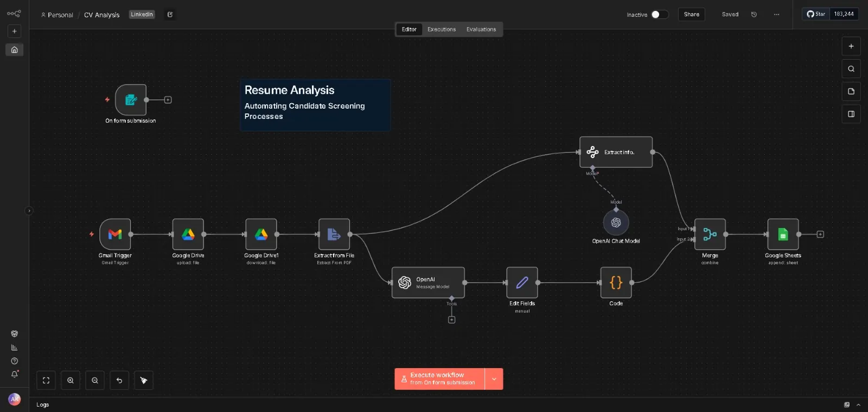
Task: Select the Code node
Action: pos(616,282)
